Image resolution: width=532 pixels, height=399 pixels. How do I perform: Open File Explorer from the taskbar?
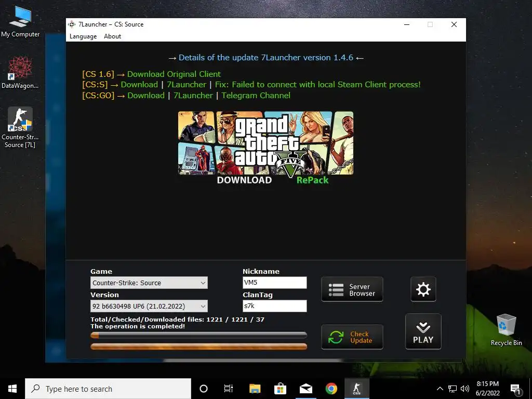pos(255,389)
